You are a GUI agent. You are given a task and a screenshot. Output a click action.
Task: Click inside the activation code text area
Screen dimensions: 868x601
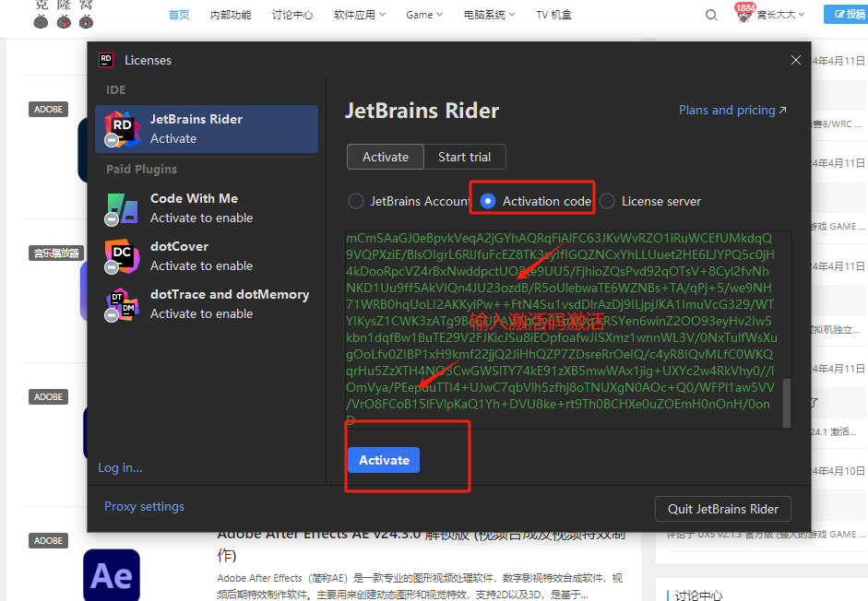click(564, 329)
